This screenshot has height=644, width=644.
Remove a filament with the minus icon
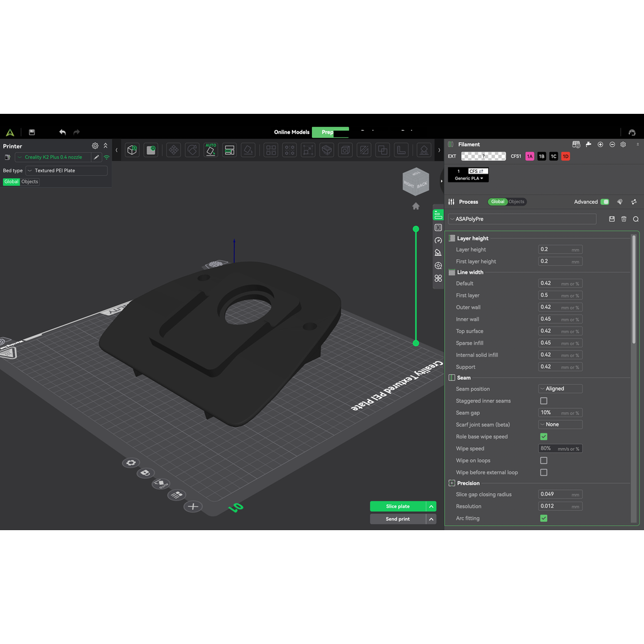click(x=612, y=145)
